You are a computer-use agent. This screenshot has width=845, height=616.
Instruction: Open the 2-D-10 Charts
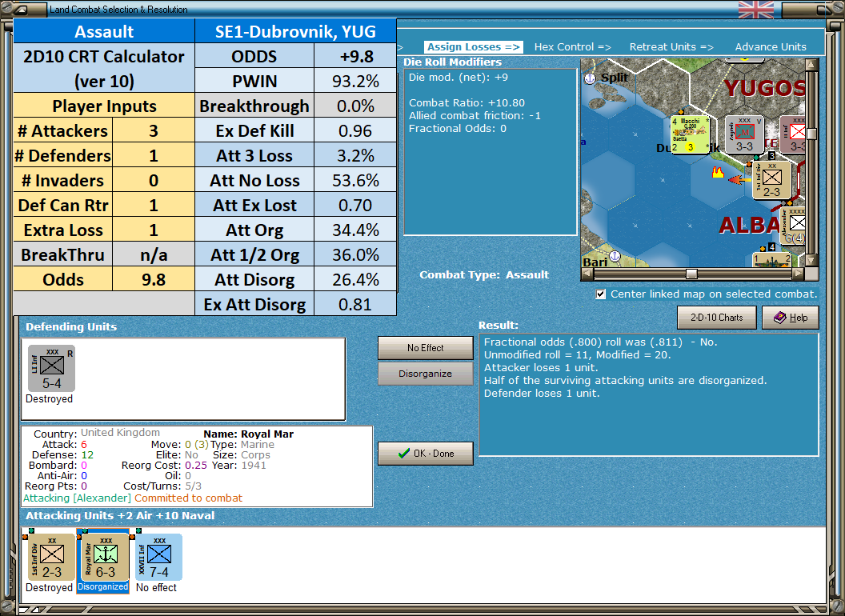tap(716, 318)
